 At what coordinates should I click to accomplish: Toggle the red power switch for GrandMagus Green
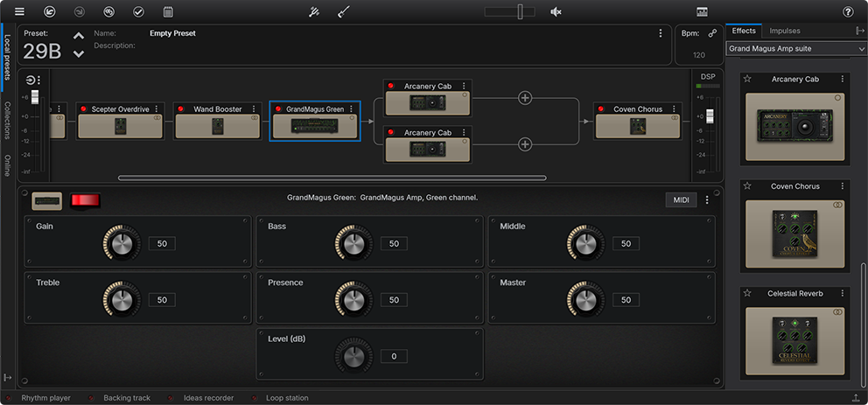(86, 201)
